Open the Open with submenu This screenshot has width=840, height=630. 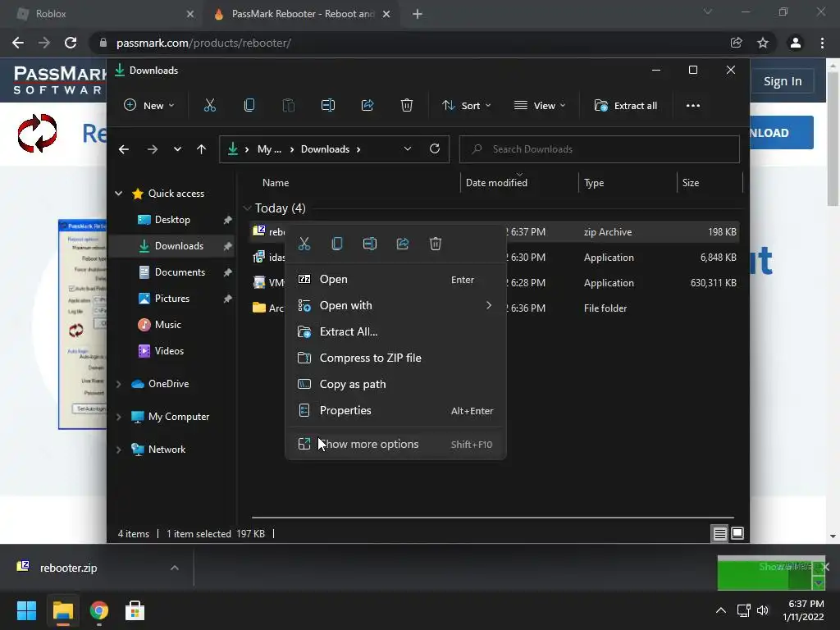[396, 305]
